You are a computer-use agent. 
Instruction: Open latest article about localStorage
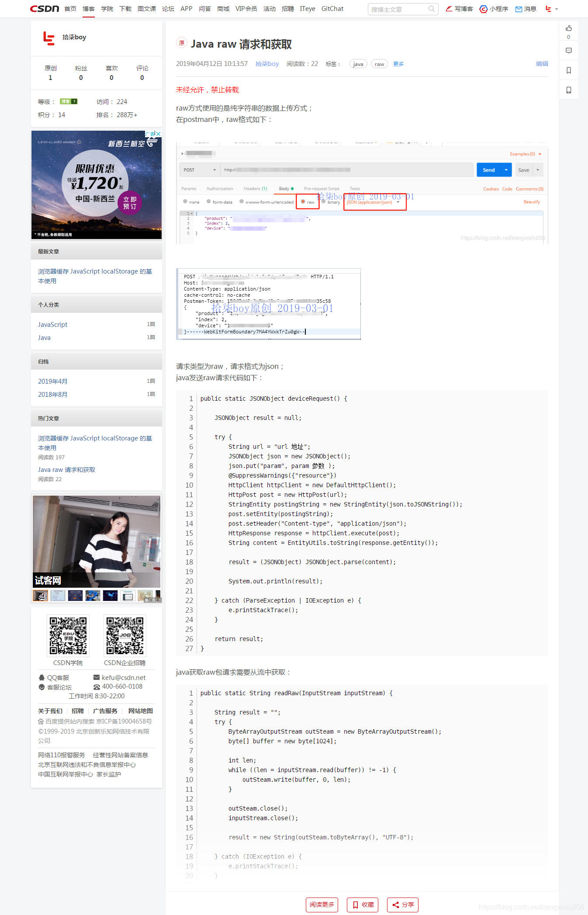point(95,276)
